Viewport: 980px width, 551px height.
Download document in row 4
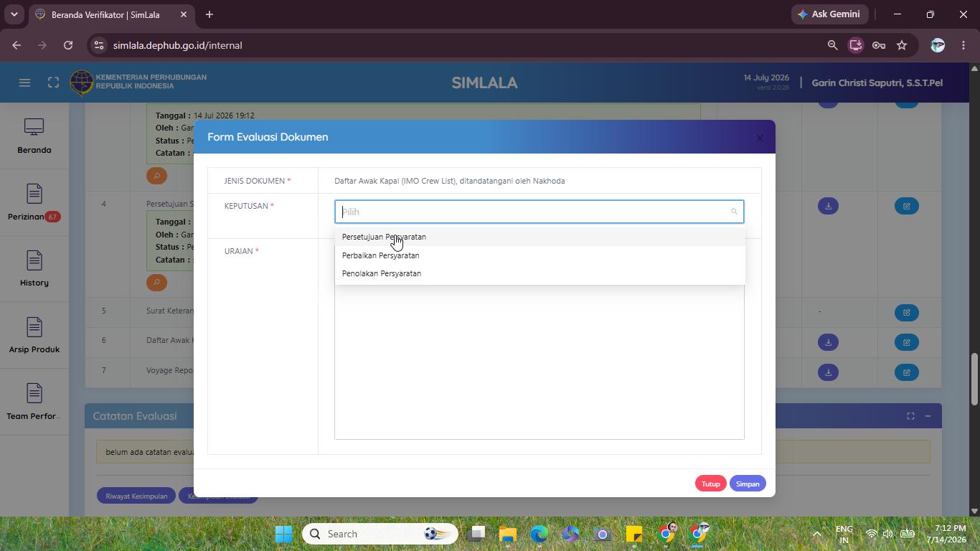coord(828,206)
